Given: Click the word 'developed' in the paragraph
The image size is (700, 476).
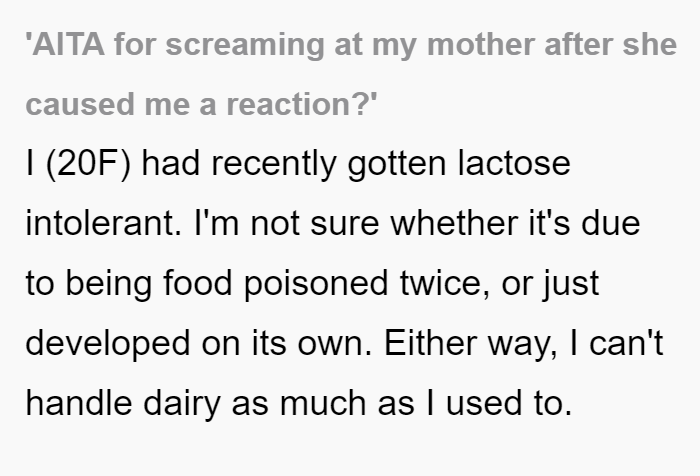Looking at the screenshot, I should point(108,344).
